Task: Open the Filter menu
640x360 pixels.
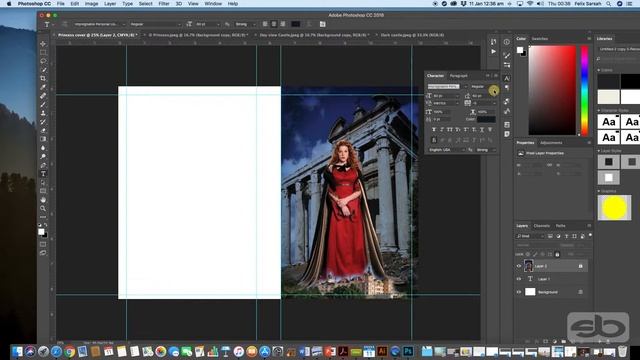Action: pos(164,4)
